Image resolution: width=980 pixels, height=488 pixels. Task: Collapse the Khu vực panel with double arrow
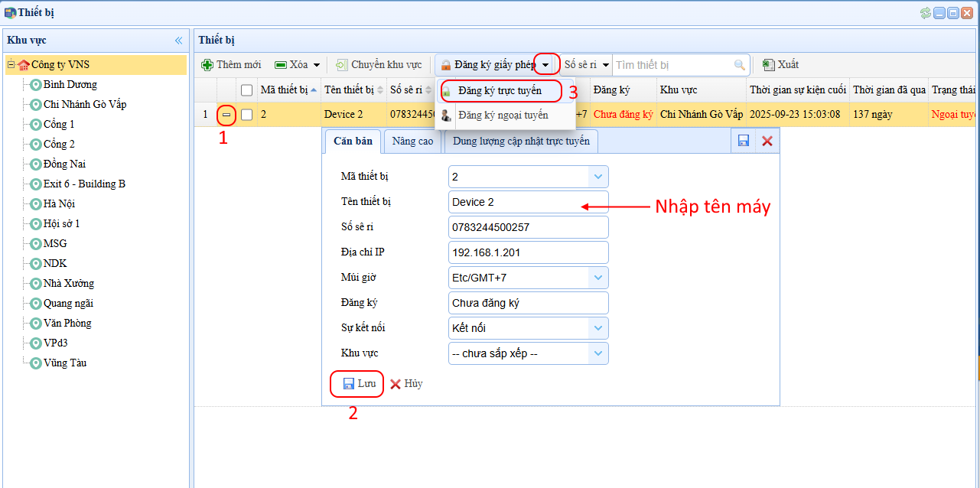178,41
